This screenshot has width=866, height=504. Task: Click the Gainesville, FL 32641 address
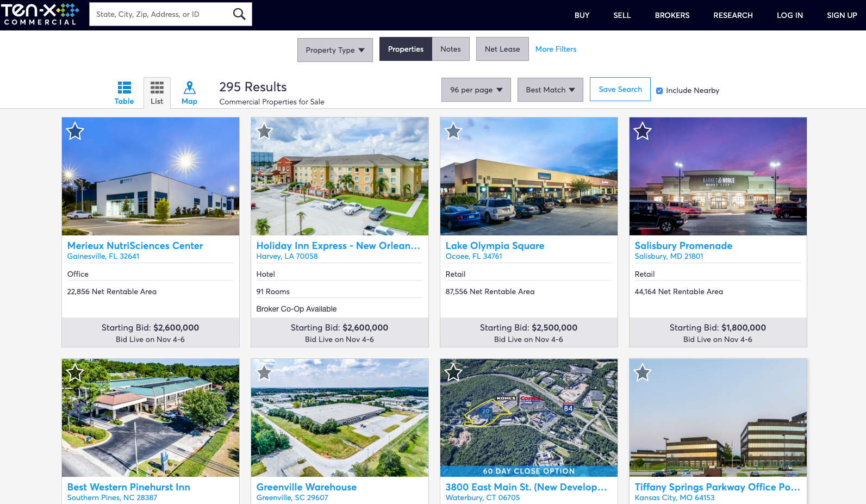[103, 257]
